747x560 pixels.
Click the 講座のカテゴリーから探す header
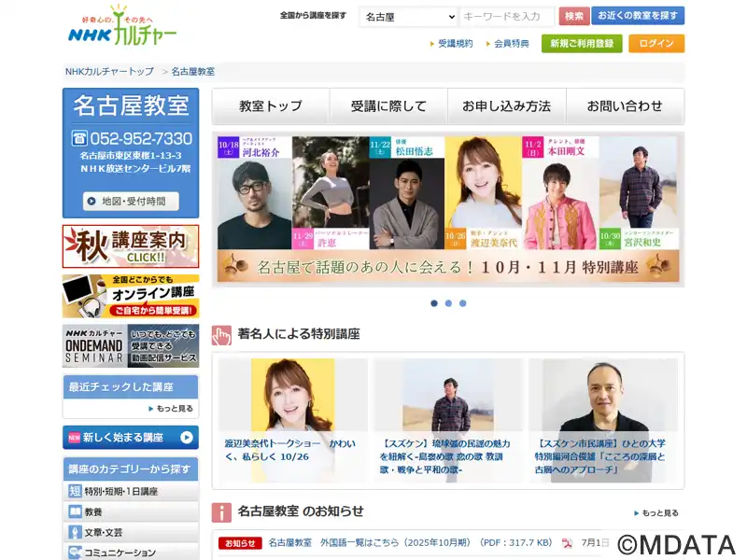(131, 469)
